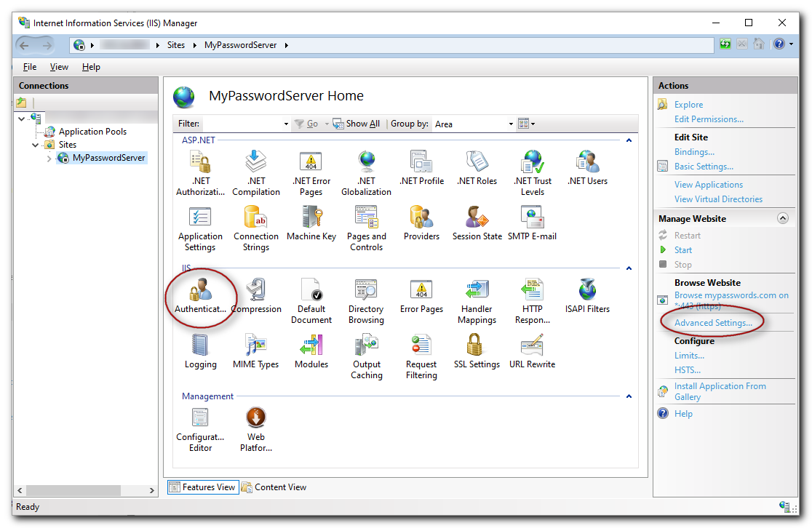Viewport: 812px width, 528px height.
Task: Open Providers feature
Action: tap(421, 223)
